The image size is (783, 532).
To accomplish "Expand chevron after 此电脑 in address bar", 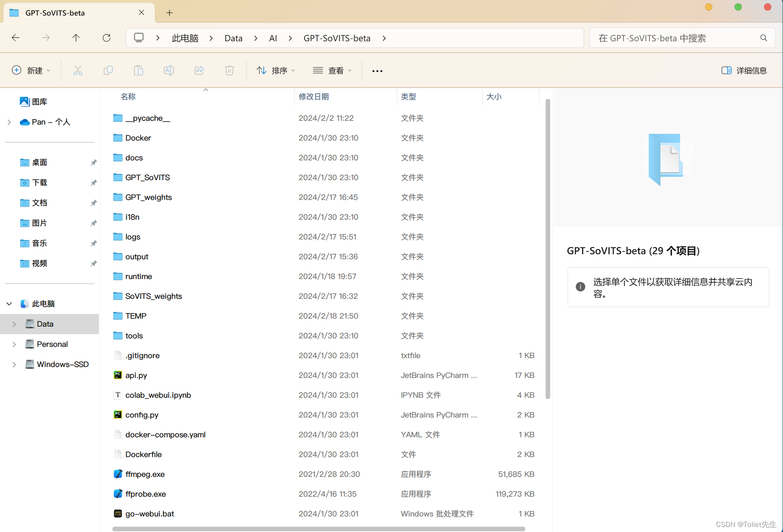I will [x=211, y=38].
